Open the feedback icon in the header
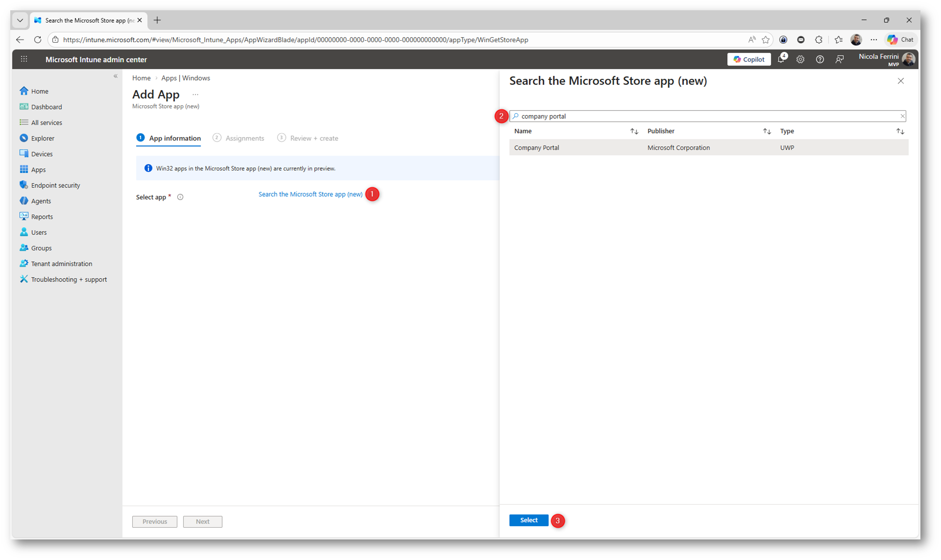 click(x=839, y=59)
